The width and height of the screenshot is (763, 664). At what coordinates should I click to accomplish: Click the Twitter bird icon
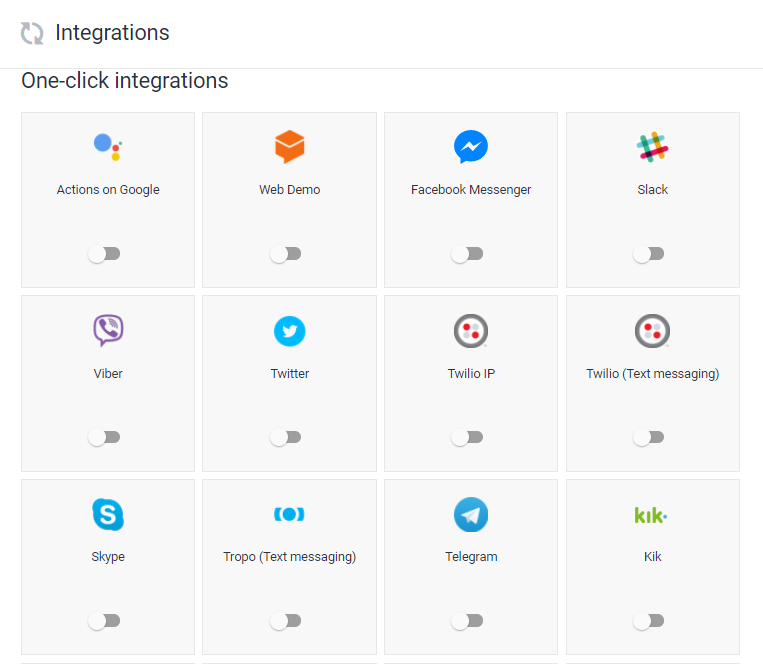[x=290, y=331]
